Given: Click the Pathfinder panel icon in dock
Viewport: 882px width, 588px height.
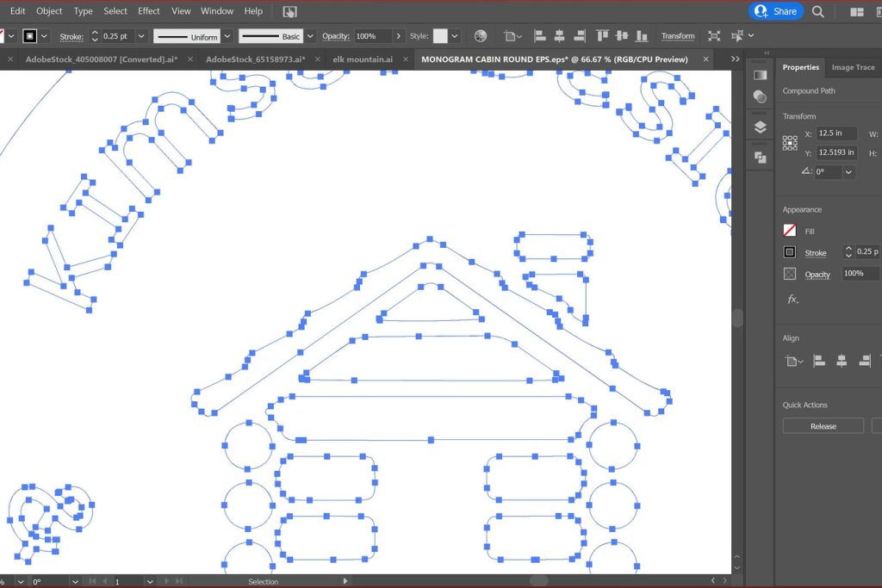Looking at the screenshot, I should click(x=760, y=157).
